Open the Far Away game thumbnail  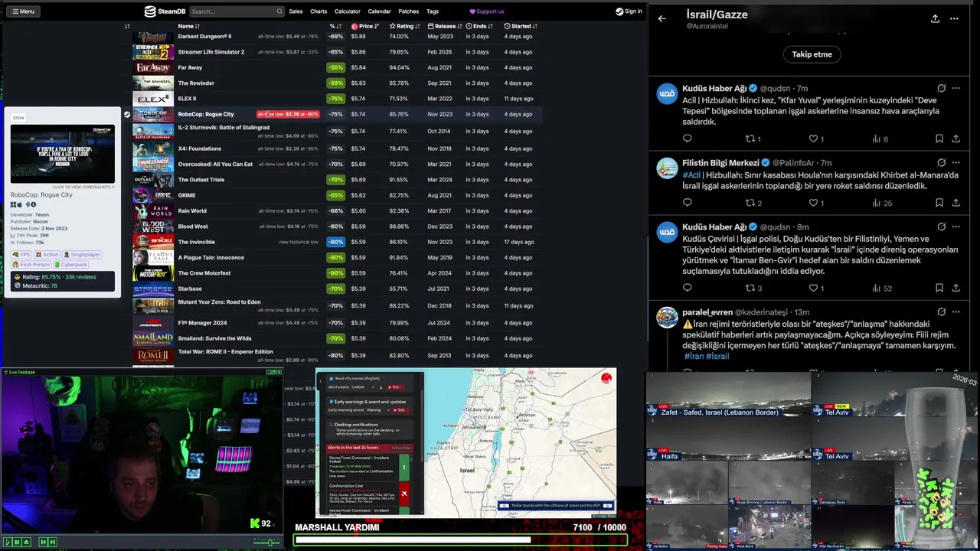153,67
